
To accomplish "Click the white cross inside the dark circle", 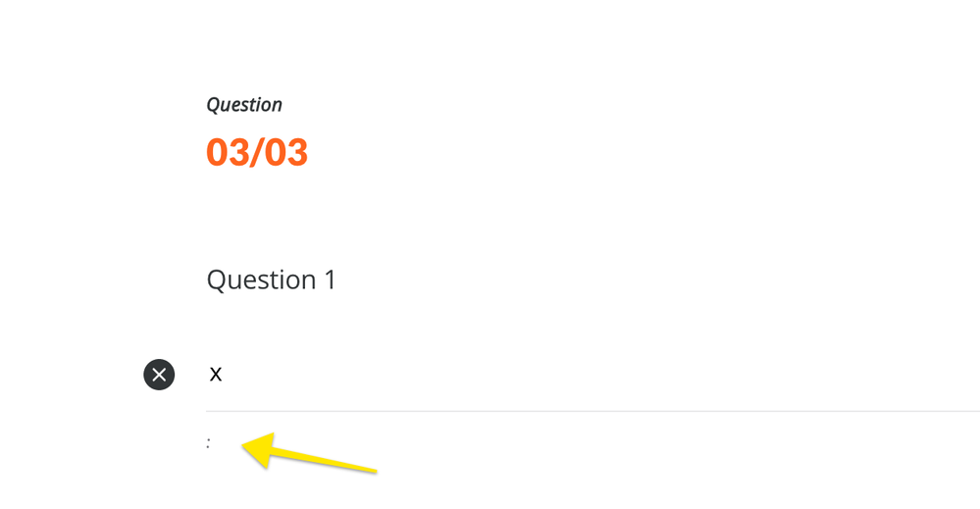I will (159, 375).
